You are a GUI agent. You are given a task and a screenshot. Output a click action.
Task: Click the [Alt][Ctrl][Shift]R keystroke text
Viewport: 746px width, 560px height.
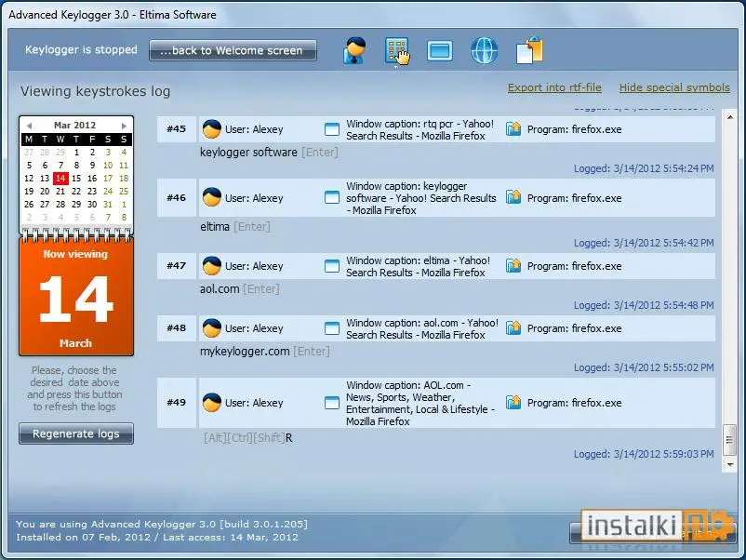click(247, 438)
